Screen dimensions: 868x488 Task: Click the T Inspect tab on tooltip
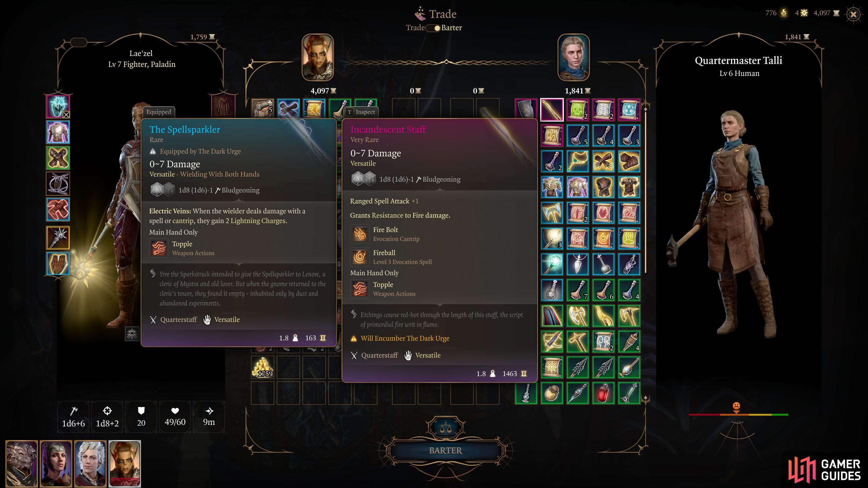click(361, 112)
